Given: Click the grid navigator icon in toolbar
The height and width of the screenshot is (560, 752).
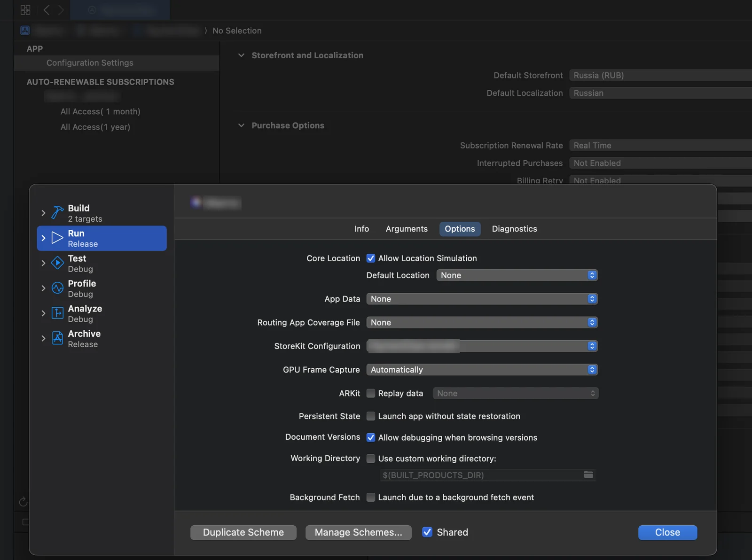Looking at the screenshot, I should [25, 10].
